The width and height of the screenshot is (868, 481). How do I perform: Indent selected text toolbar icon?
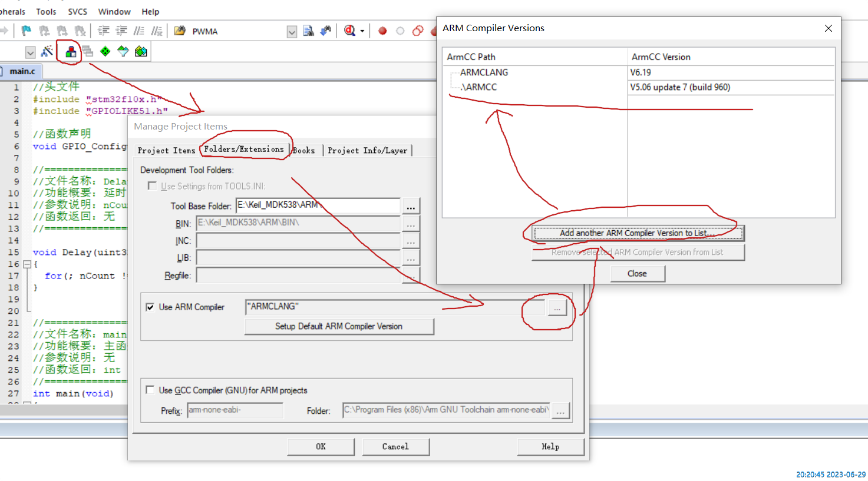(x=104, y=31)
